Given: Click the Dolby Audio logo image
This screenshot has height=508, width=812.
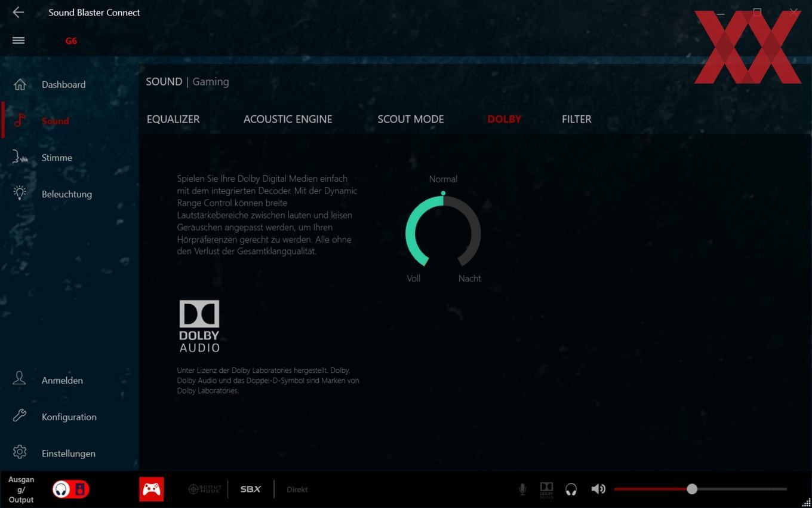Looking at the screenshot, I should [199, 326].
